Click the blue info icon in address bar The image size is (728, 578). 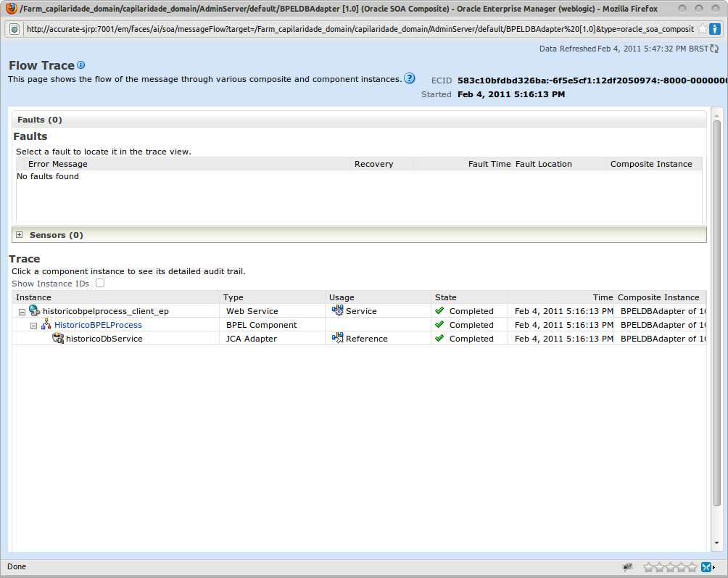click(715, 29)
